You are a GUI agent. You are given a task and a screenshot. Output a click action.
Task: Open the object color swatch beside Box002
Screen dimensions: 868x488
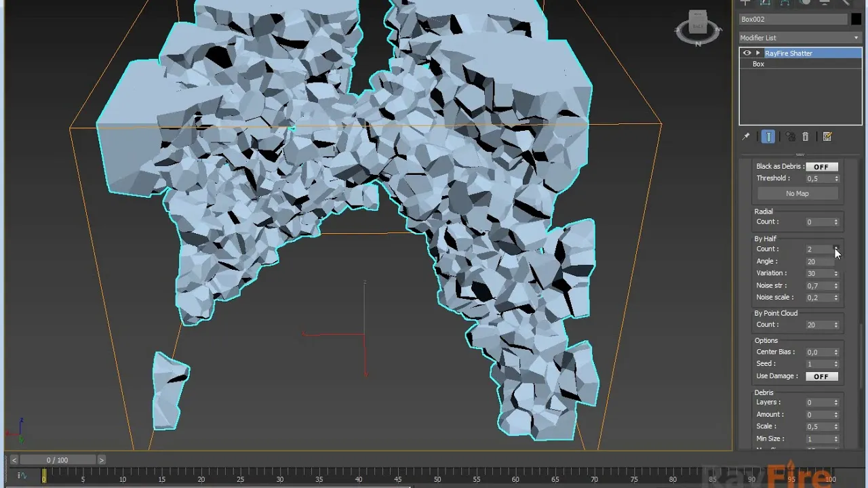click(x=856, y=20)
